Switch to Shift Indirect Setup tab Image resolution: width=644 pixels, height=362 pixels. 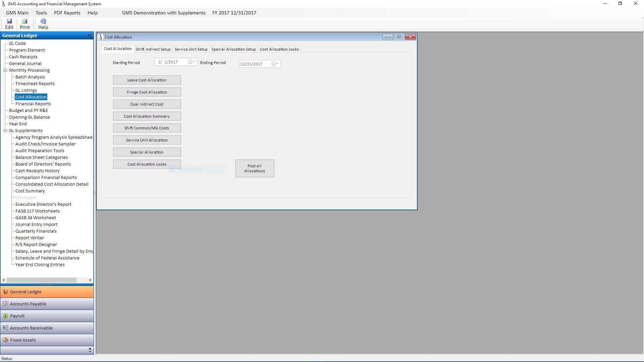[153, 49]
